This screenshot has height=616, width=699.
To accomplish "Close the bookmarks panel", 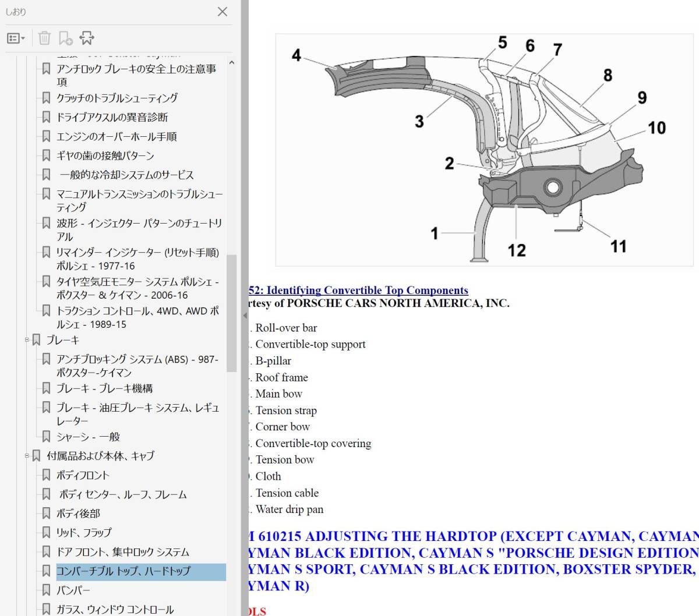I will [223, 12].
